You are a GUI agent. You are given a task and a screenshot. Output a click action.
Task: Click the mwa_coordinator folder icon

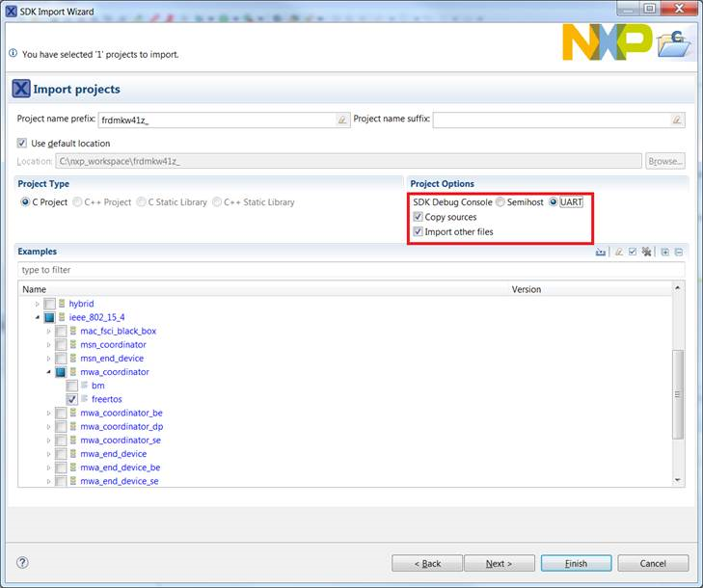tap(73, 371)
